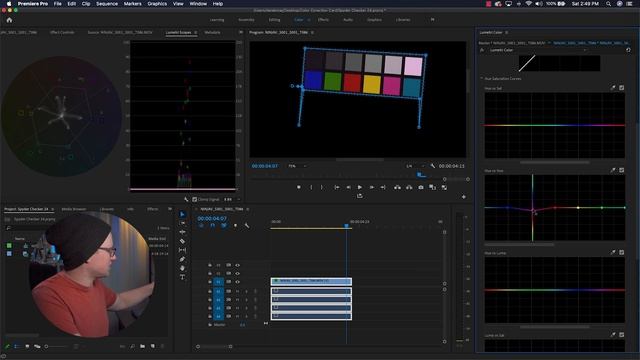
Task: Reset the Lumetri Color effect
Action: (628, 50)
